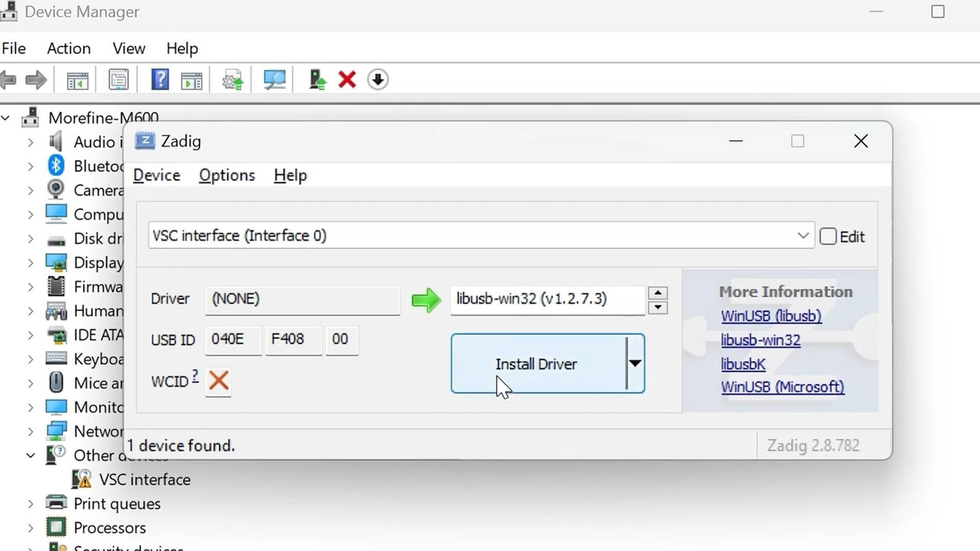Click the red X Uninstall device icon
980x551 pixels.
coord(347,80)
